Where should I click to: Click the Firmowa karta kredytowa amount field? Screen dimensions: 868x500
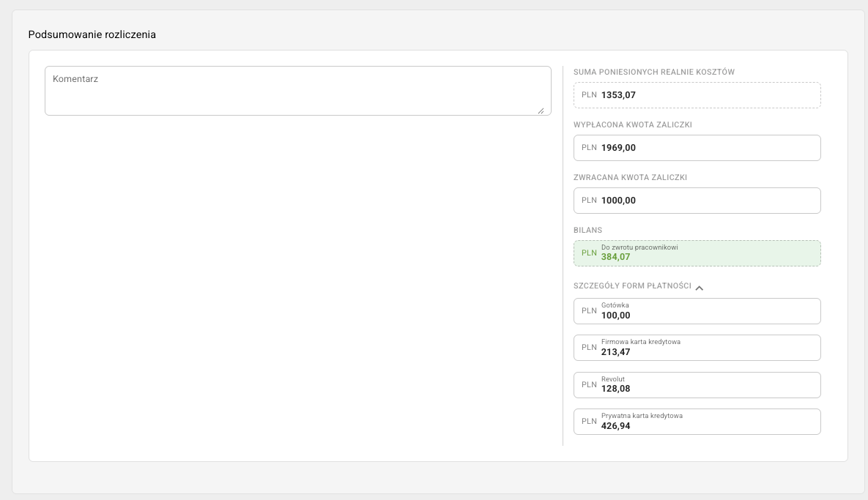(x=697, y=348)
